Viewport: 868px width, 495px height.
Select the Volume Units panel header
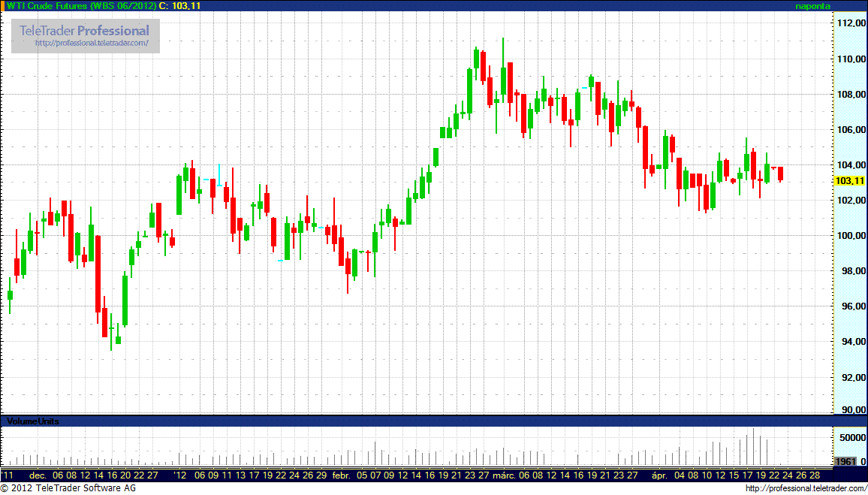coord(33,421)
